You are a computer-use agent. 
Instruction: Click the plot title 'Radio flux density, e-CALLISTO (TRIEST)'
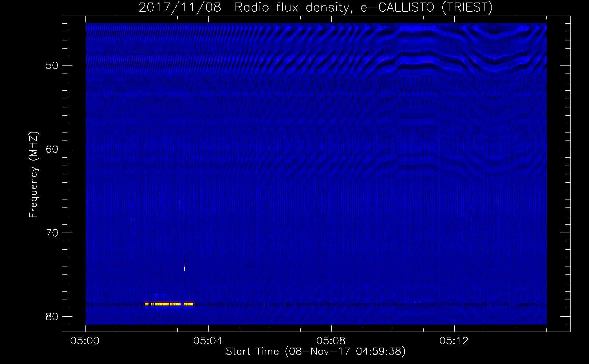(x=363, y=8)
